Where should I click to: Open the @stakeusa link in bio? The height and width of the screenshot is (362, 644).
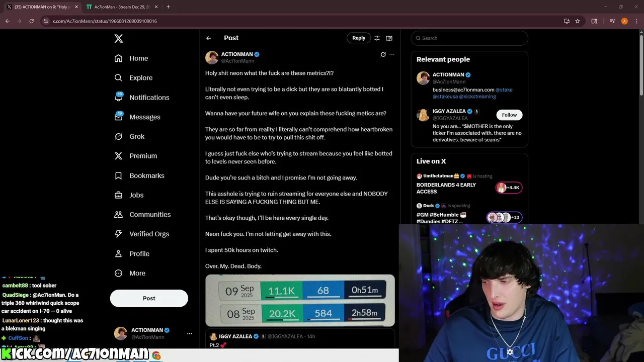coord(445,96)
